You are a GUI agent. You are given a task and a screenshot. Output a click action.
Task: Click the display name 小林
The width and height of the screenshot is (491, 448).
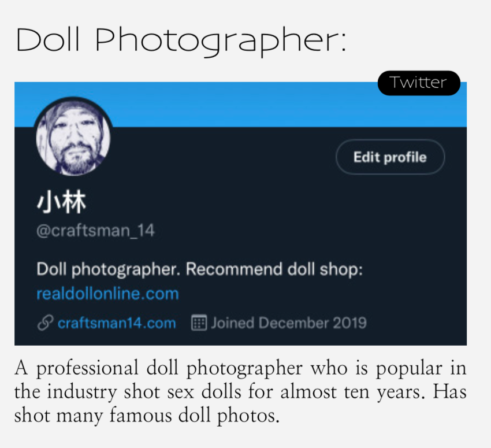click(61, 202)
